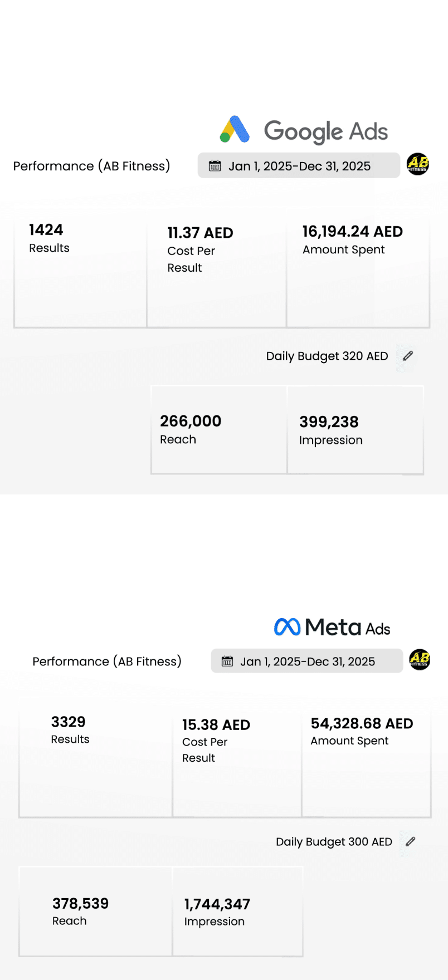This screenshot has width=448, height=980.
Task: Open the 54,328.68 AED Amount Spent card
Action: coord(366,761)
